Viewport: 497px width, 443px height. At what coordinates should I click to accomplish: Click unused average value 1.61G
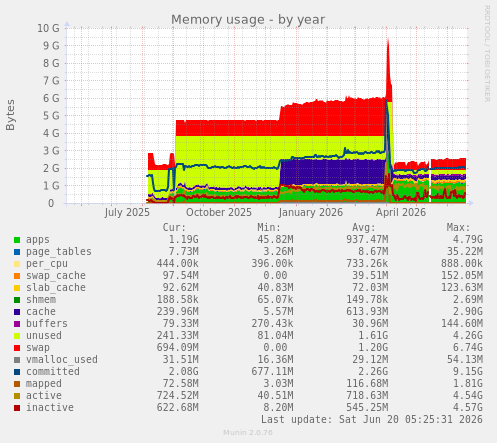(373, 336)
